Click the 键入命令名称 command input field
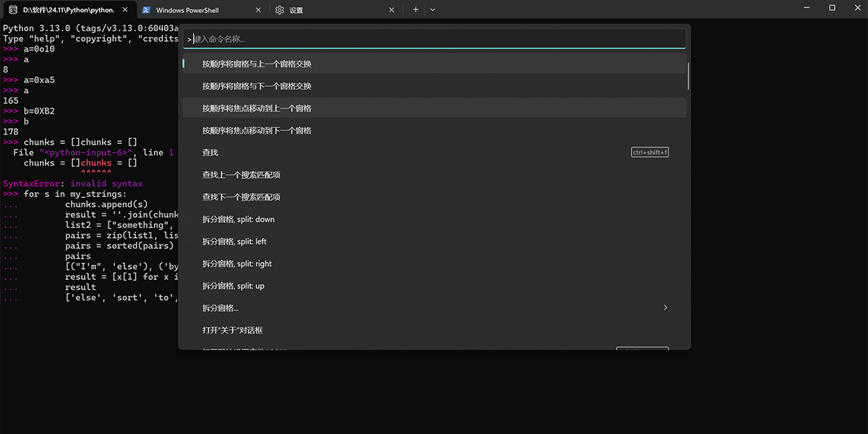 tap(434, 39)
